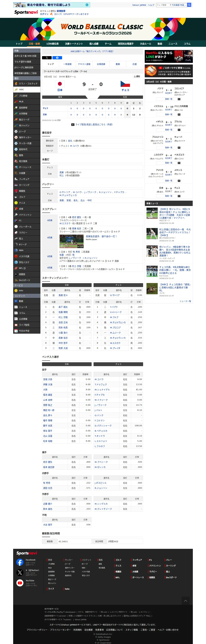The height and width of the screenshot is (644, 206).
Task: Open ゴルフ sidebar icon
Action: 16,197
